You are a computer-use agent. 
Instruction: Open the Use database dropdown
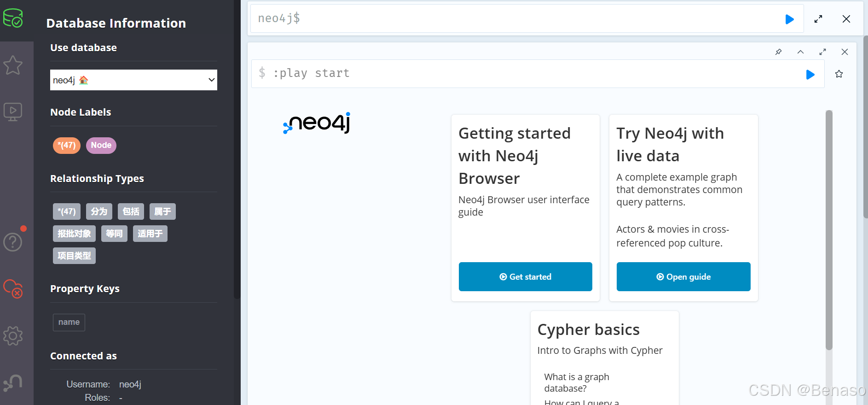133,80
